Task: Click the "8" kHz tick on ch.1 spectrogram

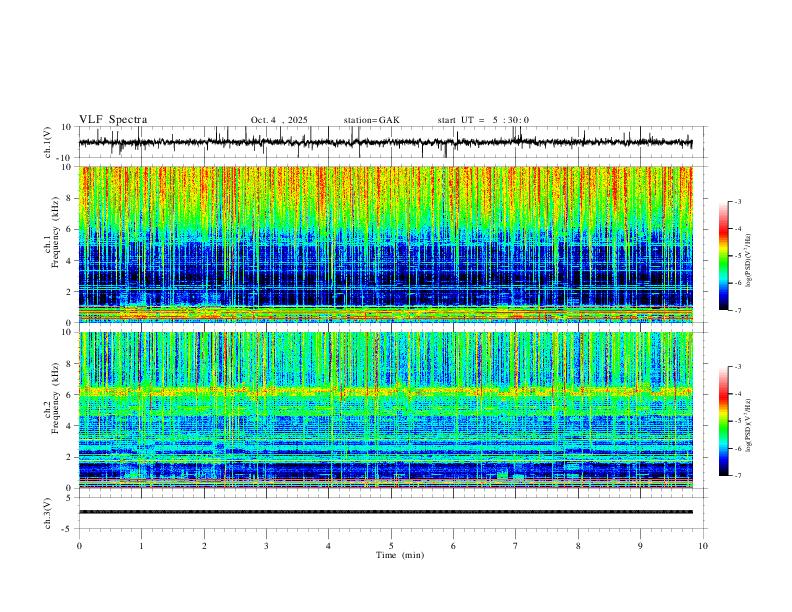Action: (x=70, y=198)
